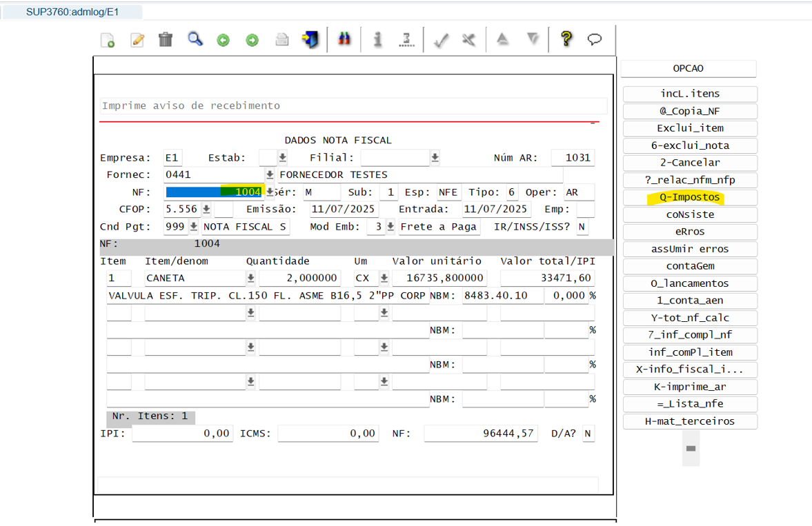The width and height of the screenshot is (812, 526).
Task: Click the green next-record arrow icon
Action: (x=252, y=39)
